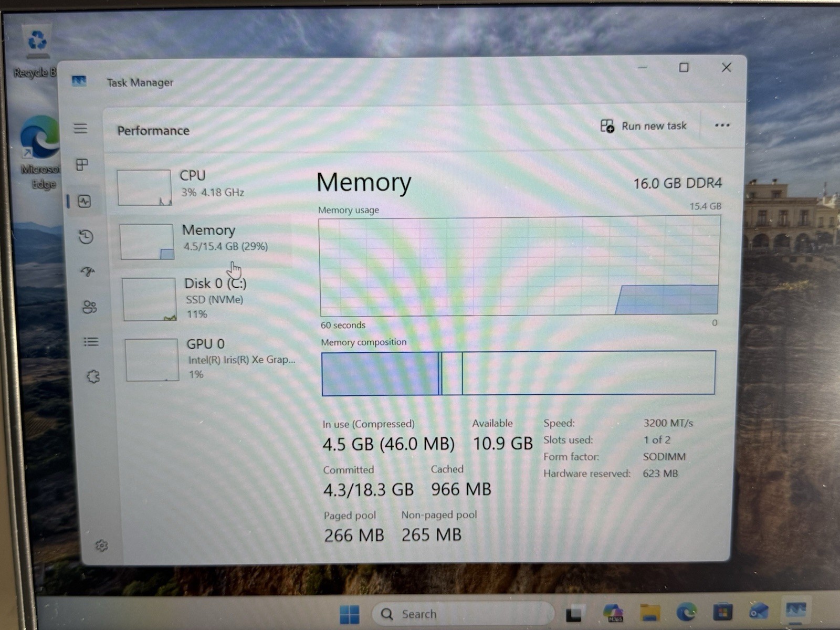Click the Memory composition bar in-use segment
The image size is (840, 630).
coord(381,373)
